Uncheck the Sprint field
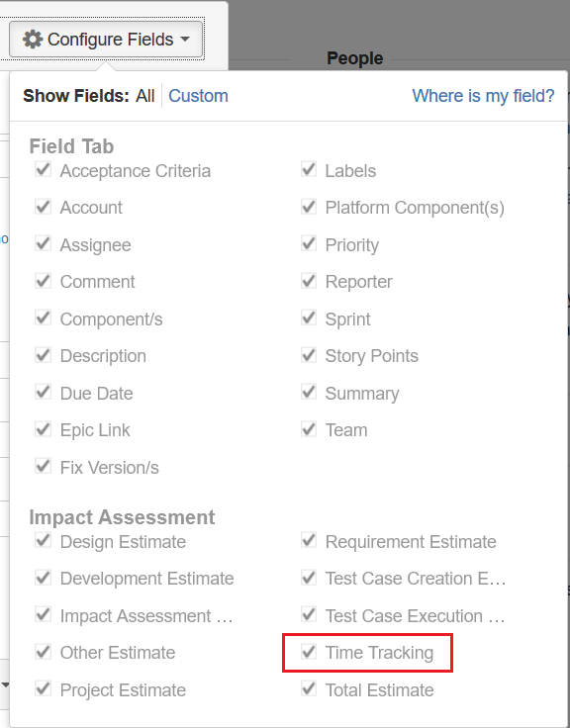Image resolution: width=570 pixels, height=728 pixels. click(309, 318)
